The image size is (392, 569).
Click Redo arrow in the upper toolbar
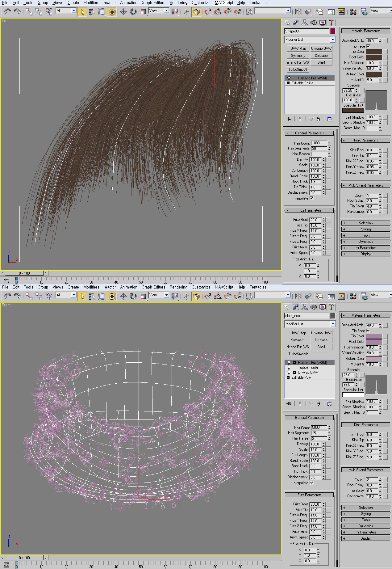click(x=17, y=12)
